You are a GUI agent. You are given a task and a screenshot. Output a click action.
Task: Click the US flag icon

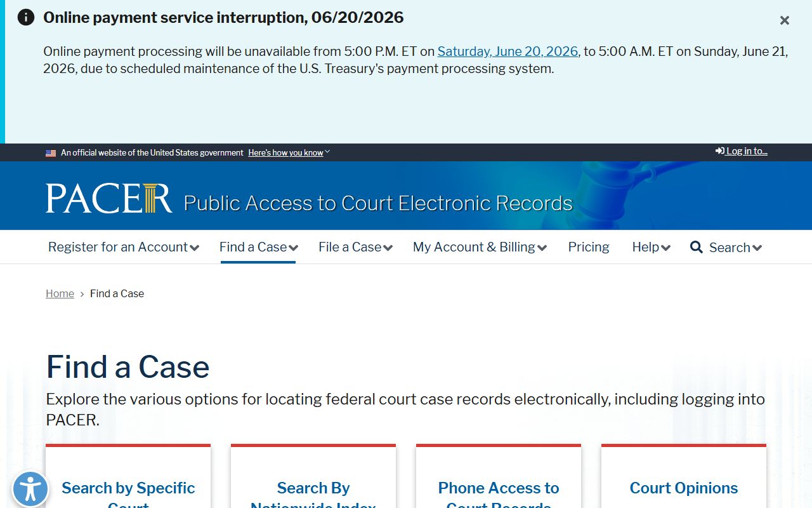point(51,153)
